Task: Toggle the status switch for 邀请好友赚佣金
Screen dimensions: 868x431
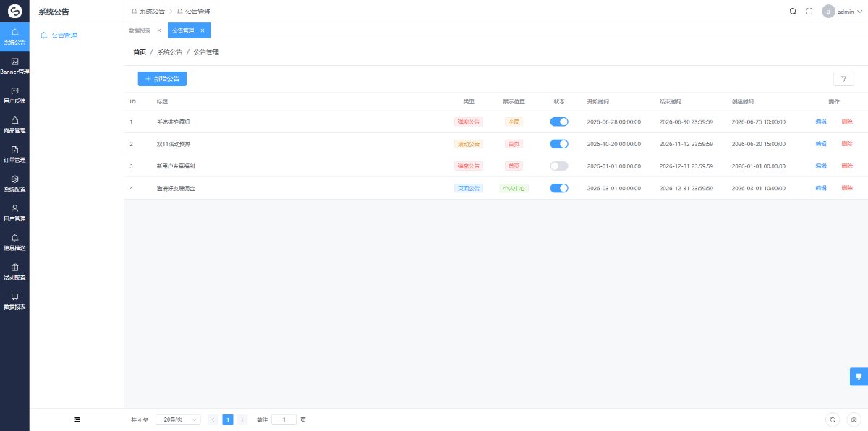Action: coord(559,188)
